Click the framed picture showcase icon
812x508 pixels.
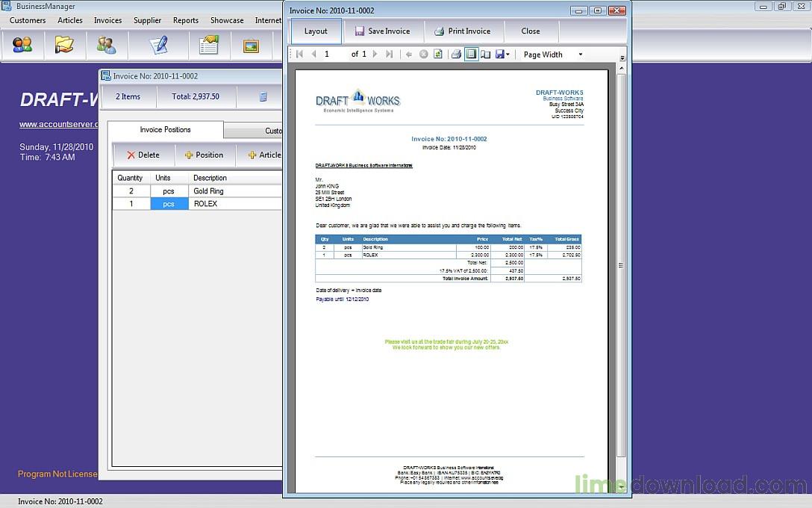click(x=252, y=46)
